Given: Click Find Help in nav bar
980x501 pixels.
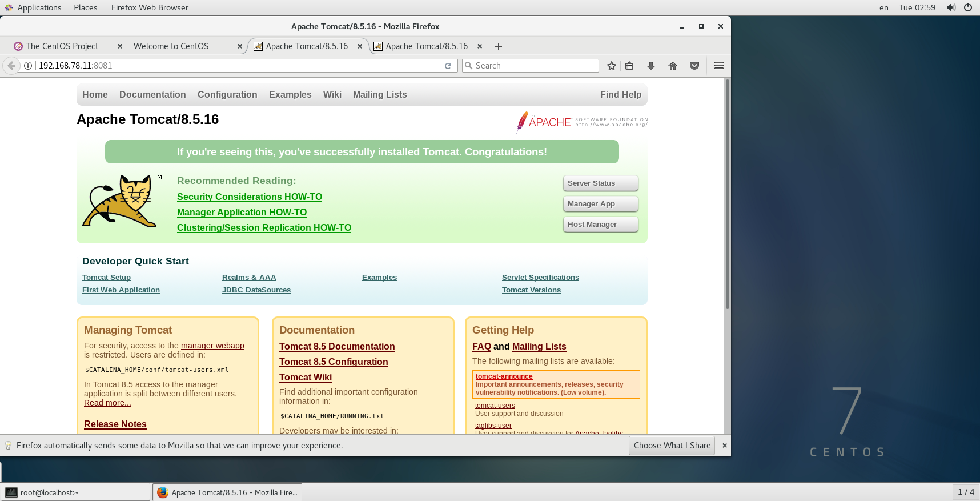Looking at the screenshot, I should click(x=621, y=95).
